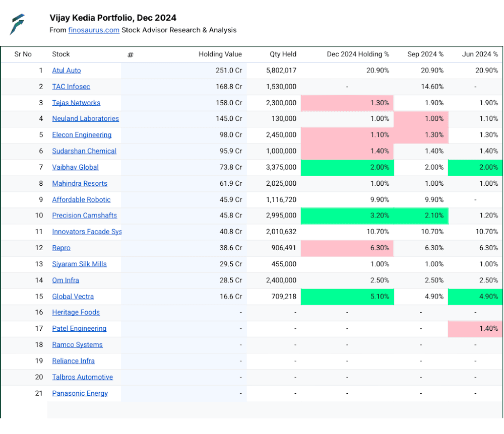The height and width of the screenshot is (434, 504).
Task: Click the # column header
Action: pos(130,55)
